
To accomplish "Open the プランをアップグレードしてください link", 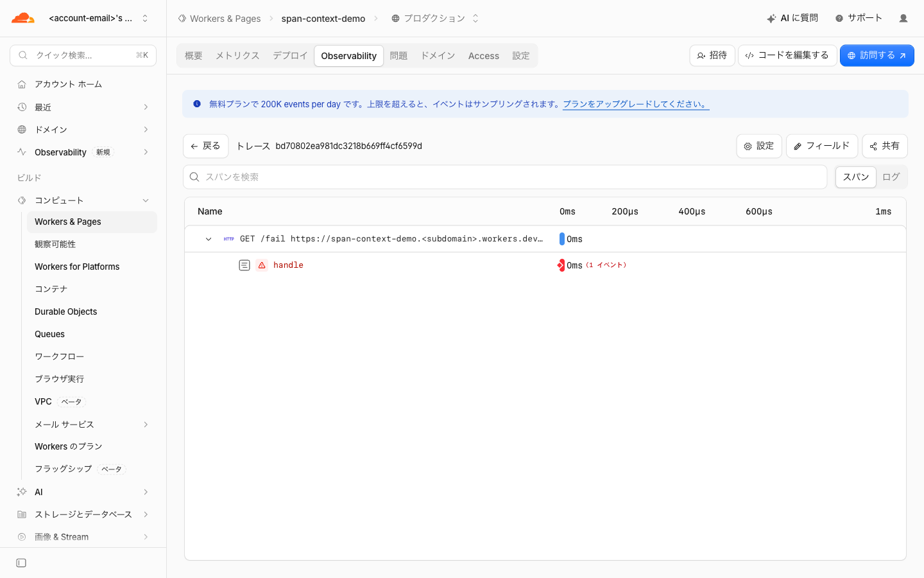I will coord(636,104).
